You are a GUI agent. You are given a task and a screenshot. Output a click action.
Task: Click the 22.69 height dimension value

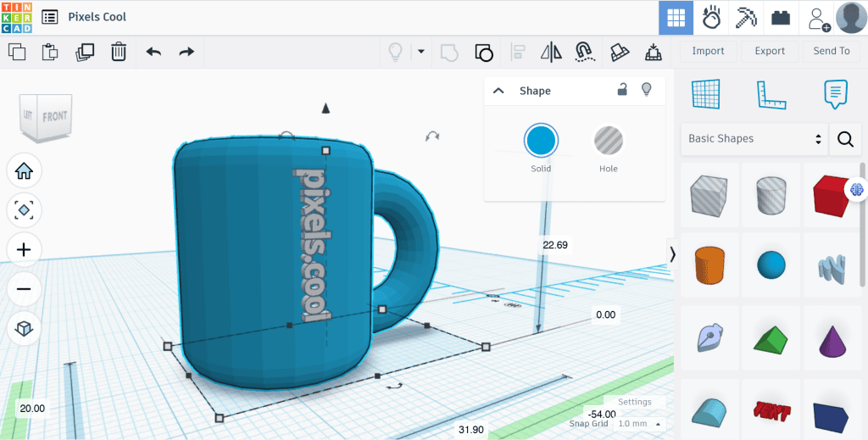554,245
